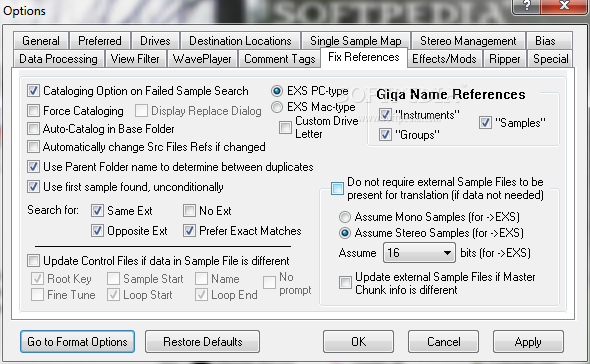Image resolution: width=590 pixels, height=364 pixels.
Task: Open the Effects/Mods tab
Action: click(x=444, y=59)
